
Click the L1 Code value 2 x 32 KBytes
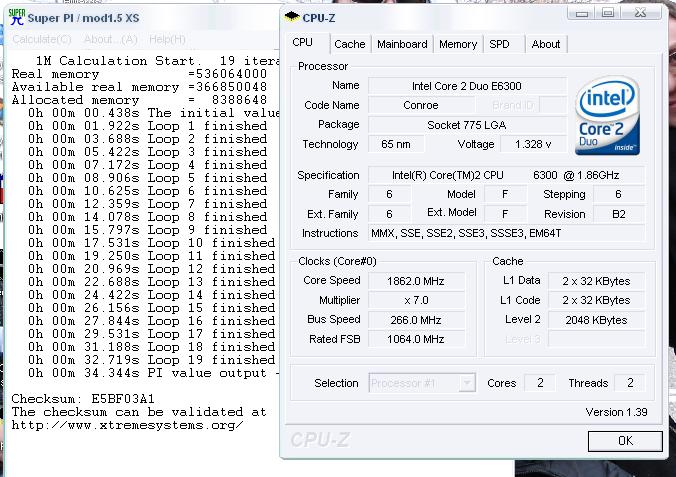(x=596, y=300)
